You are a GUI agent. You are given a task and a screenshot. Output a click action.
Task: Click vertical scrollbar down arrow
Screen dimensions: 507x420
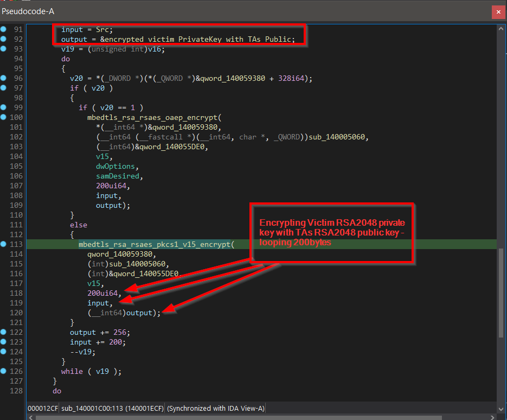point(501,409)
